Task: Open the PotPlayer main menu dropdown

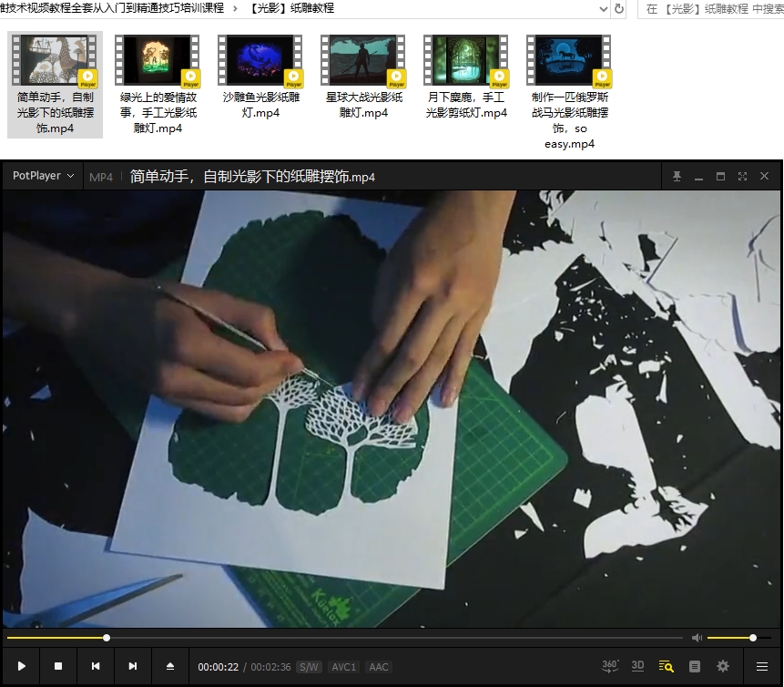Action: (x=43, y=177)
